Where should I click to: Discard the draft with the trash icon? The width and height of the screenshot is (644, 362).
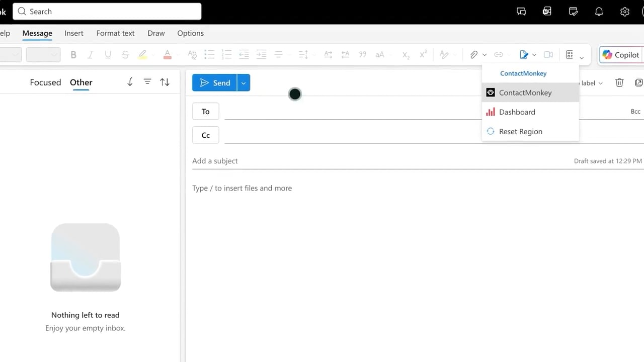(x=619, y=83)
